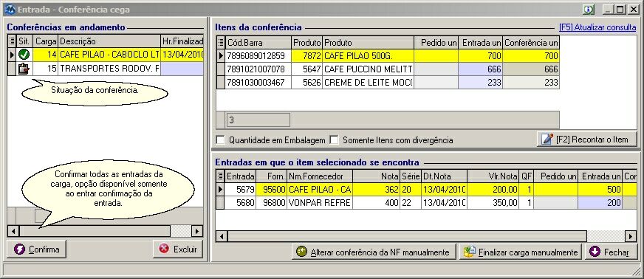644x279 pixels.
Task: Click supplier code 95600 cell
Action: tap(271, 190)
